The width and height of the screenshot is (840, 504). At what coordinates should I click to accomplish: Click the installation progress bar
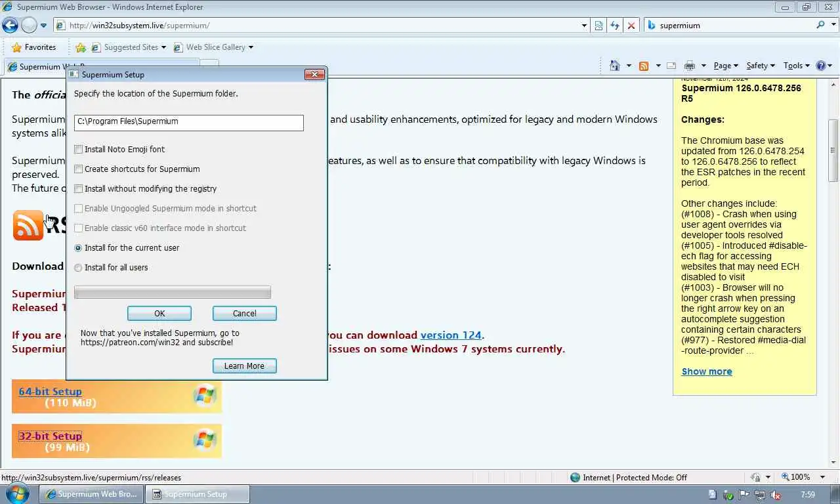click(x=173, y=293)
